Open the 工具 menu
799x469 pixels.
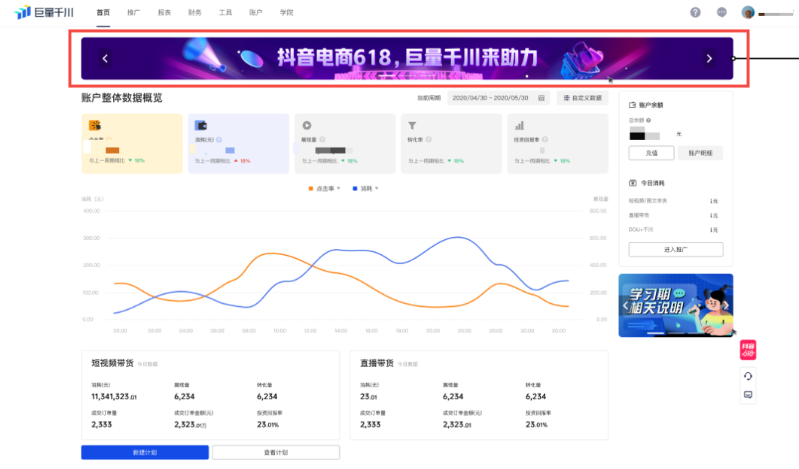pyautogui.click(x=225, y=13)
